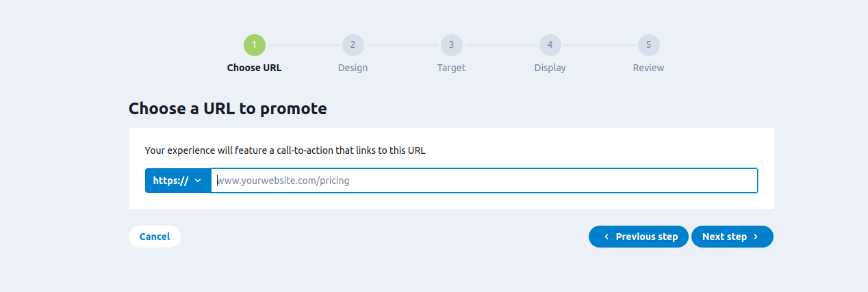Jump to the Design step label

(353, 68)
